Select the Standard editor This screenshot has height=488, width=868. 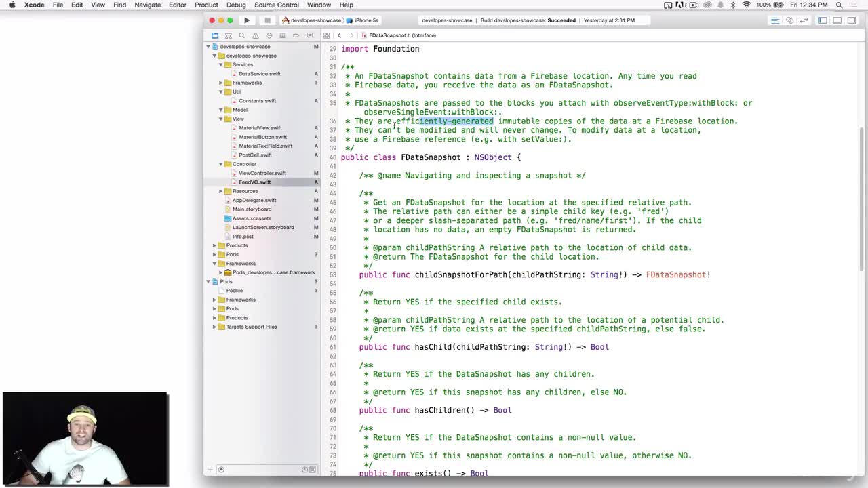(774, 20)
